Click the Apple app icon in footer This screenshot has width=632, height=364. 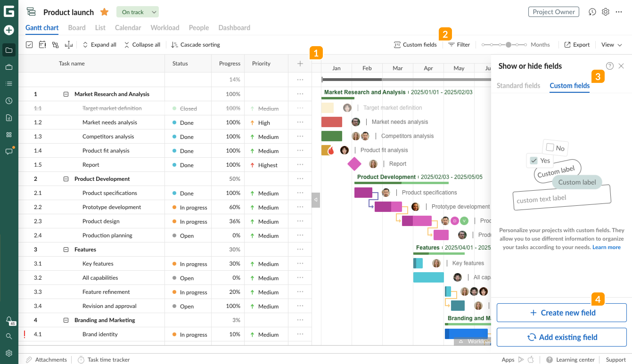(x=531, y=360)
